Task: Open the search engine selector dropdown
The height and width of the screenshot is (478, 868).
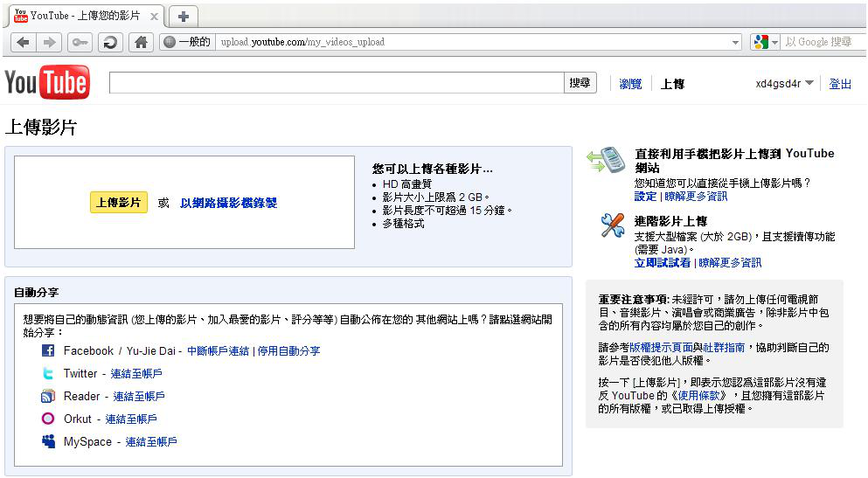Action: coord(775,42)
